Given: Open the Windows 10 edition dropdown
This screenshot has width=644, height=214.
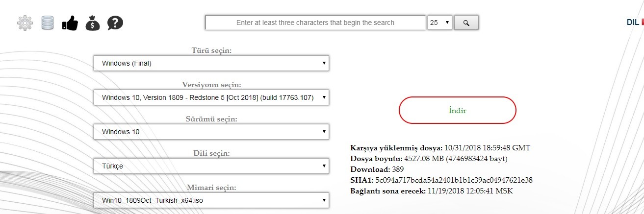Looking at the screenshot, I should [211, 132].
